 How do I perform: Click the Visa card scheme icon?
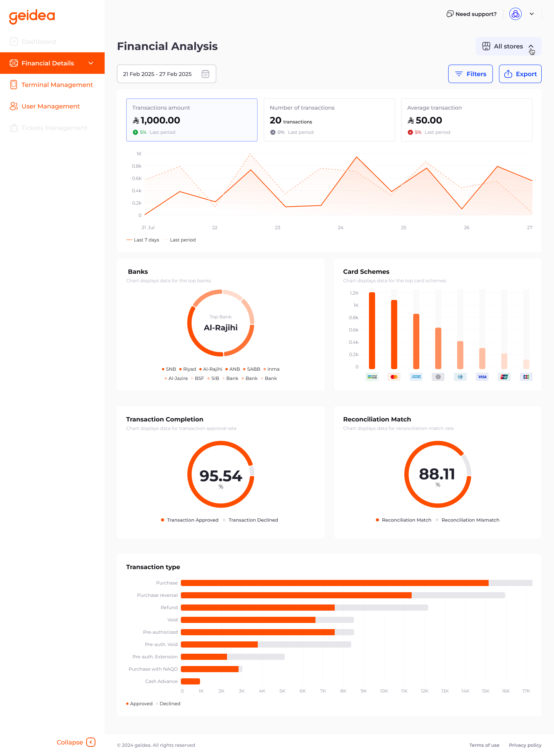482,377
